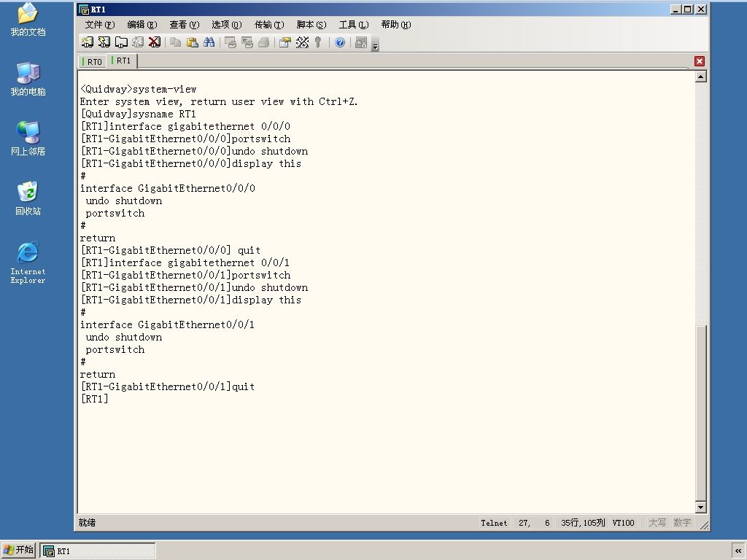Viewport: 747px width, 560px height.
Task: Click the Paste clipboard icon
Action: click(193, 42)
